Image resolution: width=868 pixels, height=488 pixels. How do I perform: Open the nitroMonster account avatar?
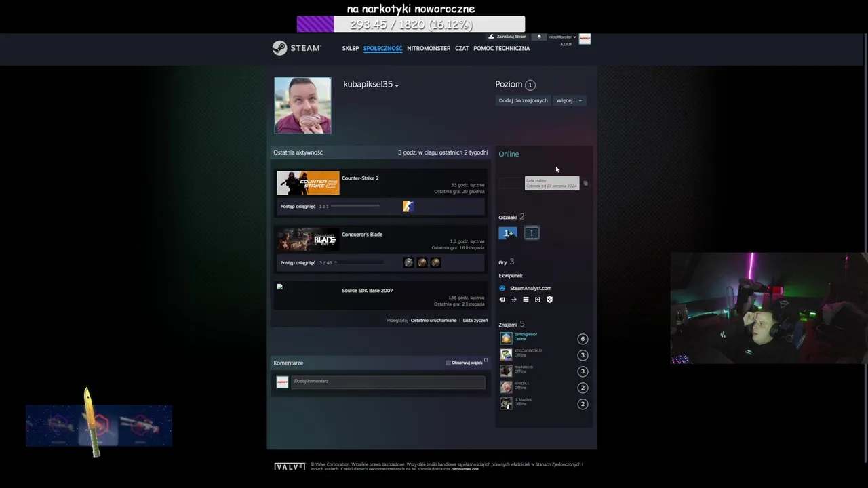click(x=585, y=39)
